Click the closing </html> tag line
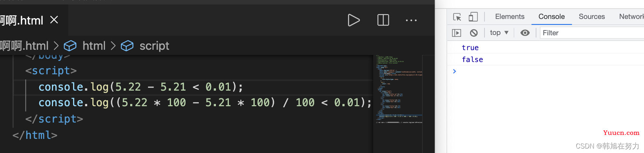Image resolution: width=644 pixels, height=153 pixels. pos(35,135)
